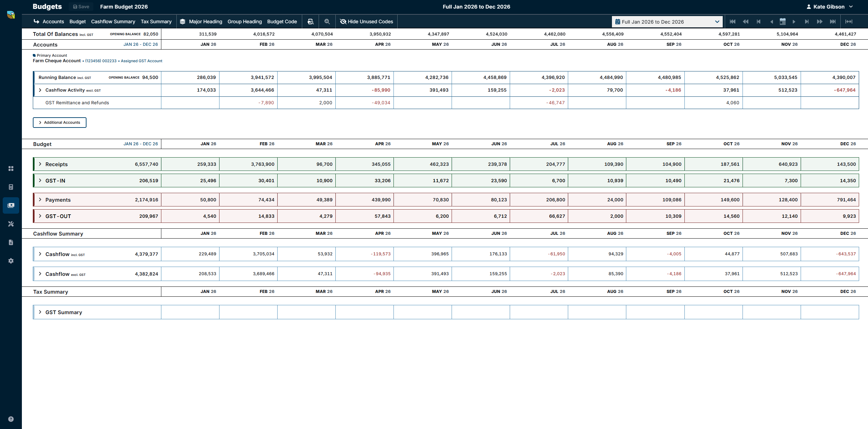This screenshot has width=868, height=429.
Task: Expand the GST-OUT row
Action: pos(40,216)
